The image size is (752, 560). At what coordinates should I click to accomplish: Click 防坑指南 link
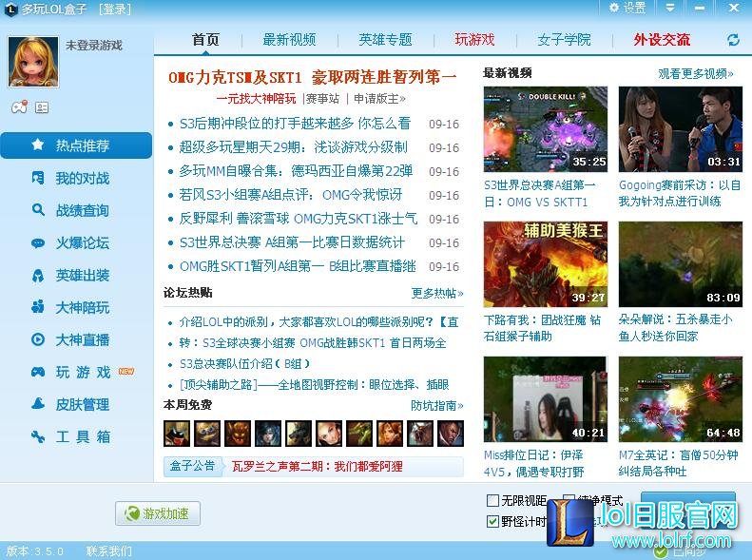437,406
